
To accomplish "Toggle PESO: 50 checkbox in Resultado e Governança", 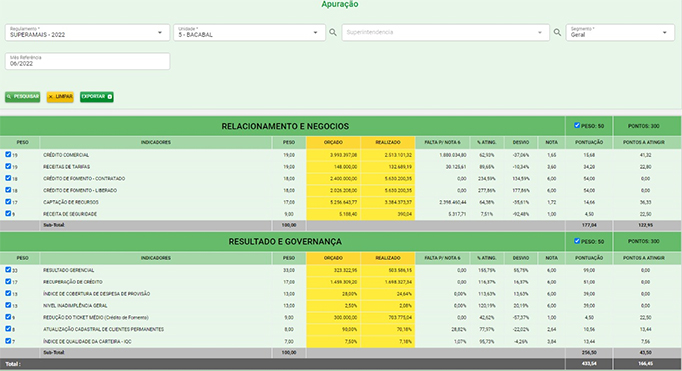I will coord(577,241).
